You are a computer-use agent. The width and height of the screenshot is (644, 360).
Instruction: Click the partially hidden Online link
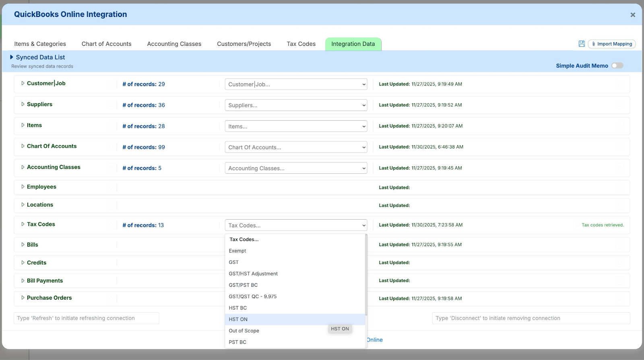click(375, 340)
